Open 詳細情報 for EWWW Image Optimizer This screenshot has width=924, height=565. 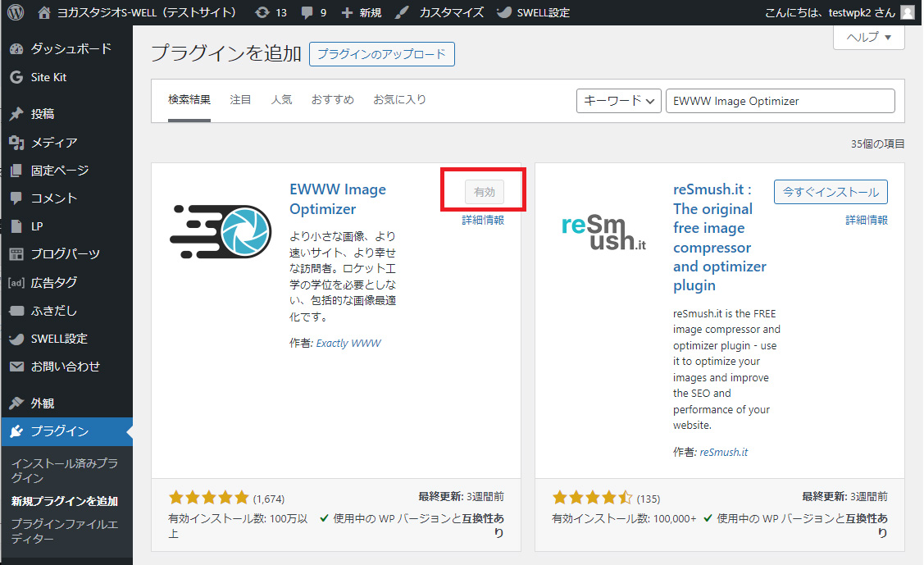483,220
